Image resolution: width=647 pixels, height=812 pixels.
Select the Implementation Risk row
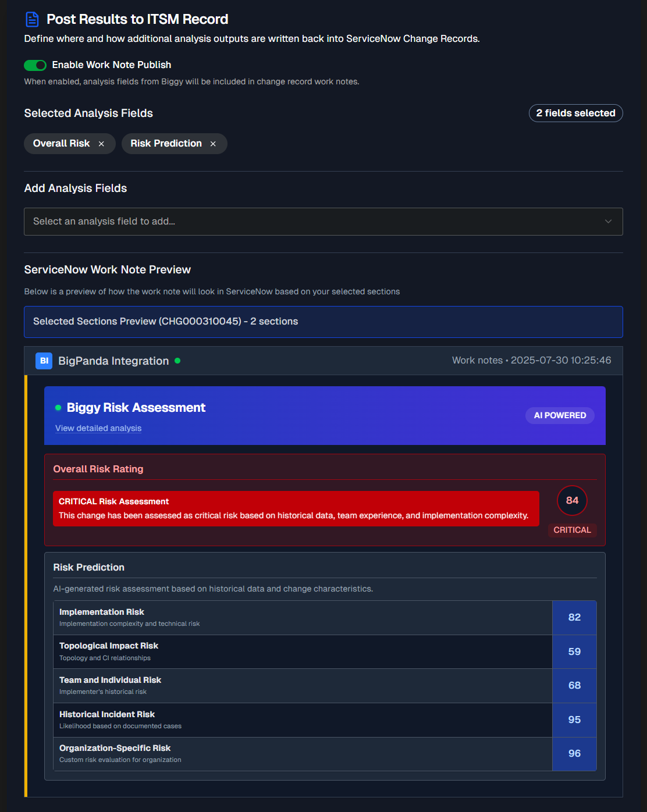click(325, 618)
